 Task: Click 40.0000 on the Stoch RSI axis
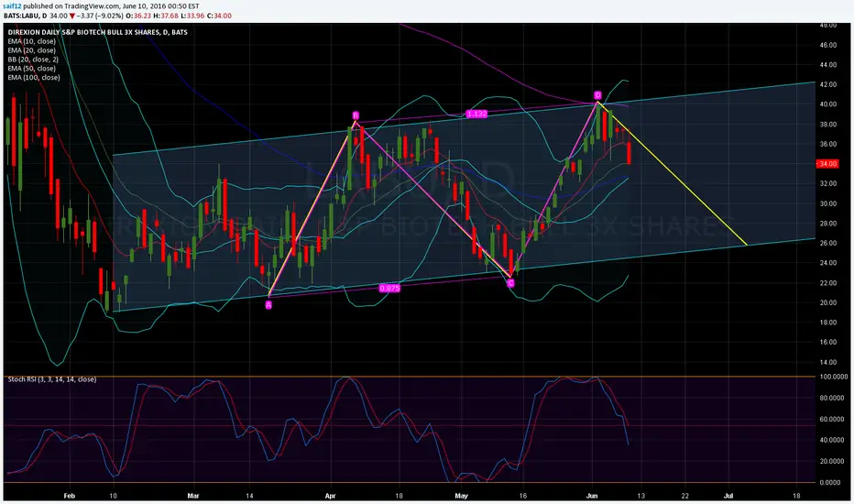(834, 440)
